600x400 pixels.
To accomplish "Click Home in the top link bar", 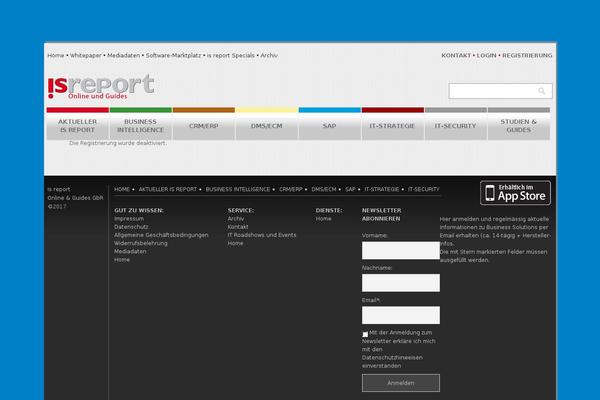I will tap(56, 56).
